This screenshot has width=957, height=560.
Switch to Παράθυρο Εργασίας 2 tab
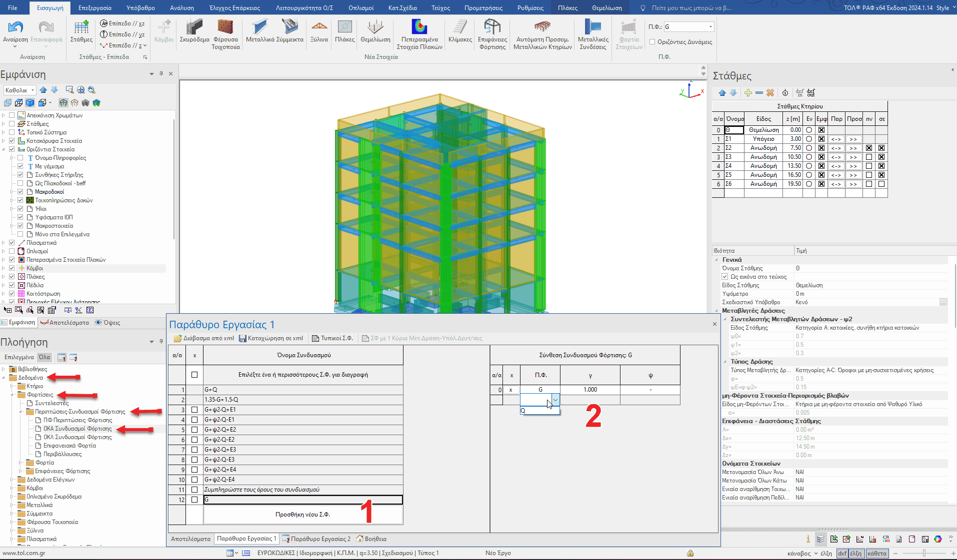(320, 539)
